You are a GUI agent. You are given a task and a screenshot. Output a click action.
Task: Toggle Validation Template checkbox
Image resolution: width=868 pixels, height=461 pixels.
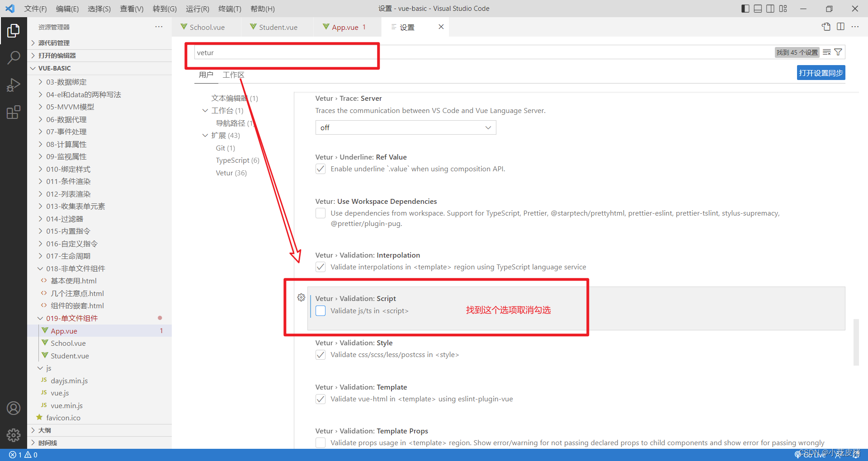(x=321, y=399)
